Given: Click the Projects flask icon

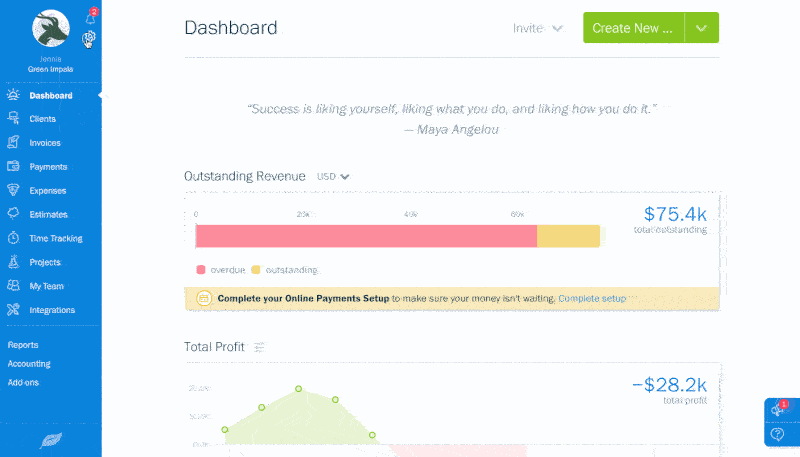Looking at the screenshot, I should [13, 262].
